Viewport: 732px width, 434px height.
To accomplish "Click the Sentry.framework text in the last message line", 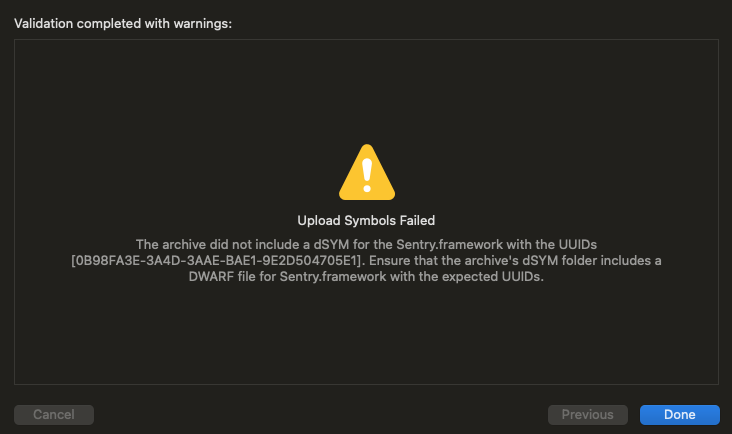I will (x=333, y=277).
